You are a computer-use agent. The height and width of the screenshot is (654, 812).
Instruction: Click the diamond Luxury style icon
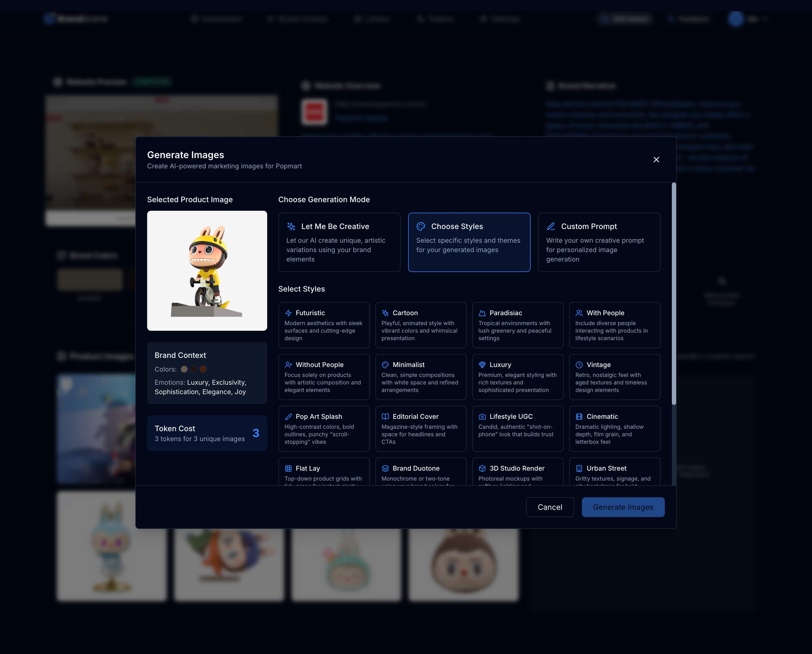click(482, 365)
